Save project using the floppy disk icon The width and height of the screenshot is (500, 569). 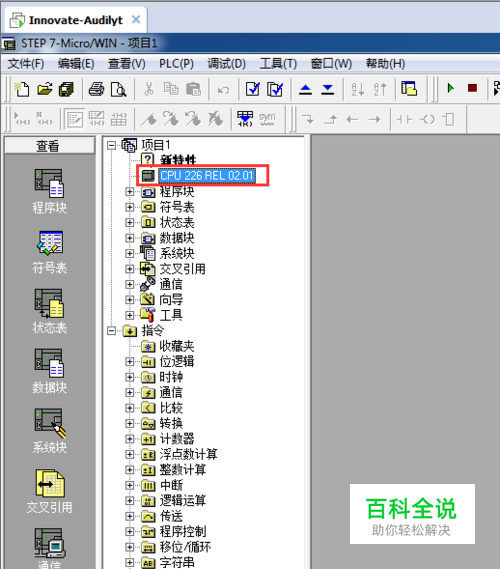coord(66,89)
